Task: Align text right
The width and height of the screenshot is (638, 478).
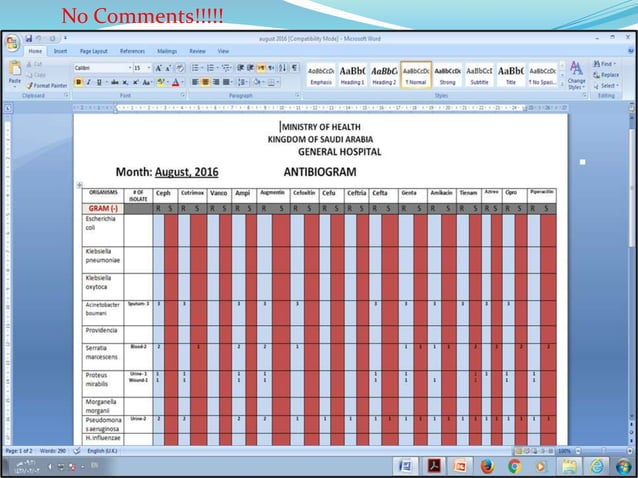Action: point(216,82)
